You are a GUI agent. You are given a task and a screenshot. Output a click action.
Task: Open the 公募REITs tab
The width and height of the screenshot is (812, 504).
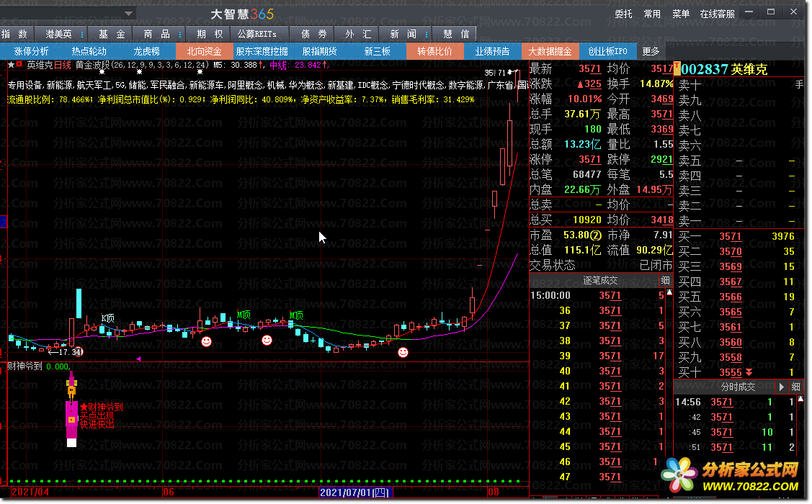point(256,34)
